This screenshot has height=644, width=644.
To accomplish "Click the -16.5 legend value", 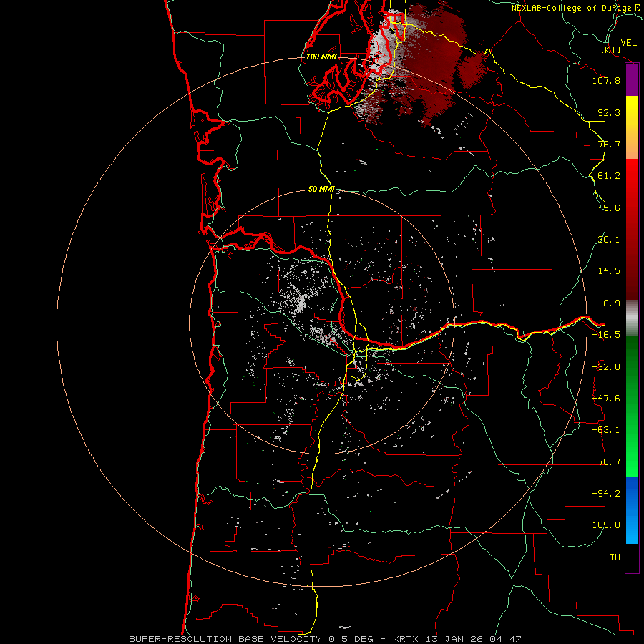I will [x=606, y=335].
